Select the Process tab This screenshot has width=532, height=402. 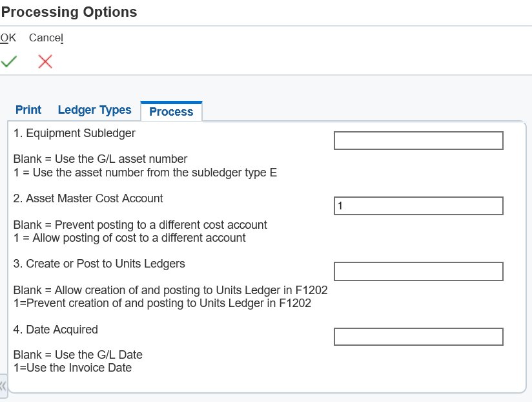tap(171, 111)
